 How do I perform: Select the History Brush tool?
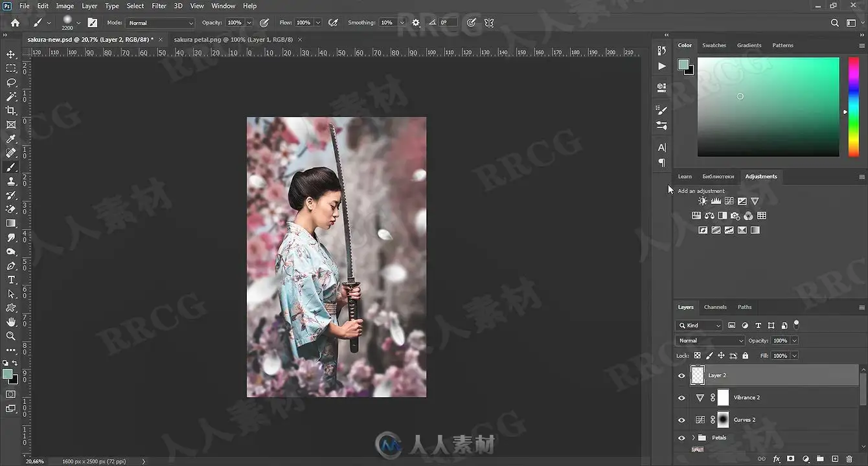11,195
